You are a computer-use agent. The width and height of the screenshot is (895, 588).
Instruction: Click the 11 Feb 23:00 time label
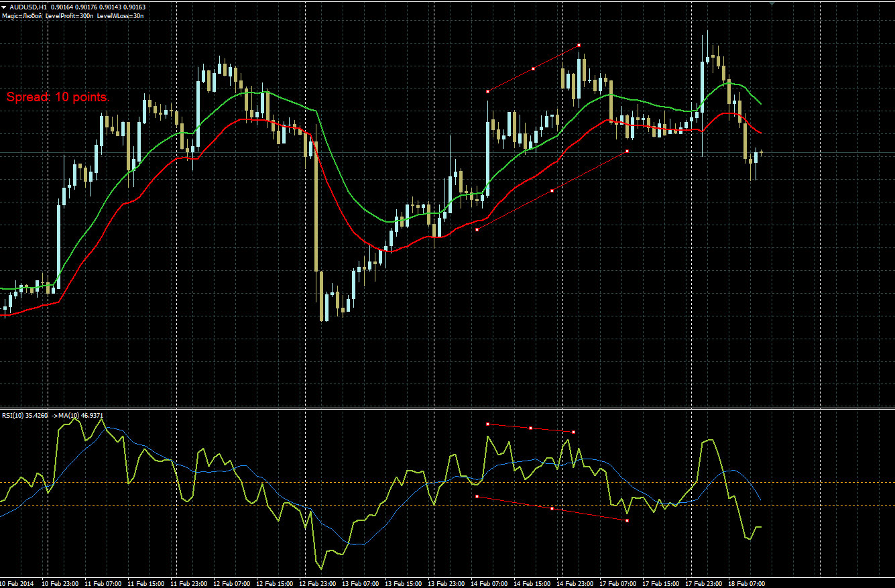[188, 583]
